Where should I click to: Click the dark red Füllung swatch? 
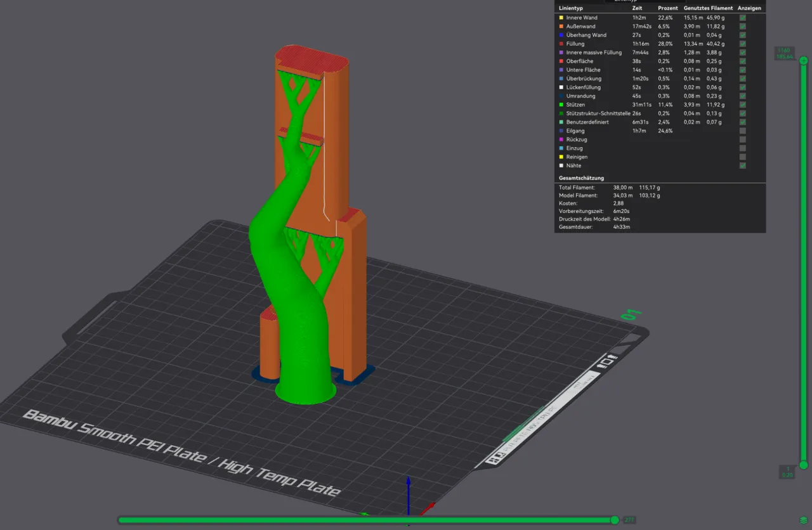click(561, 44)
